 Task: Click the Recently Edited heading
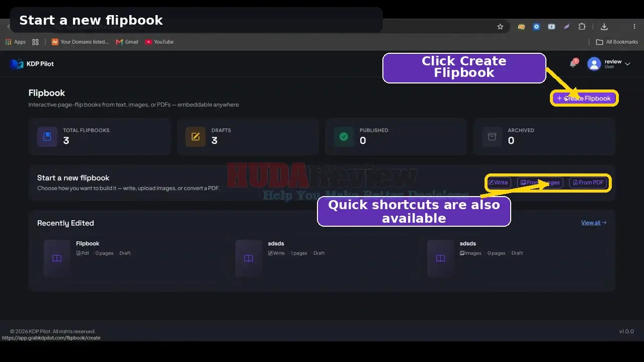65,223
